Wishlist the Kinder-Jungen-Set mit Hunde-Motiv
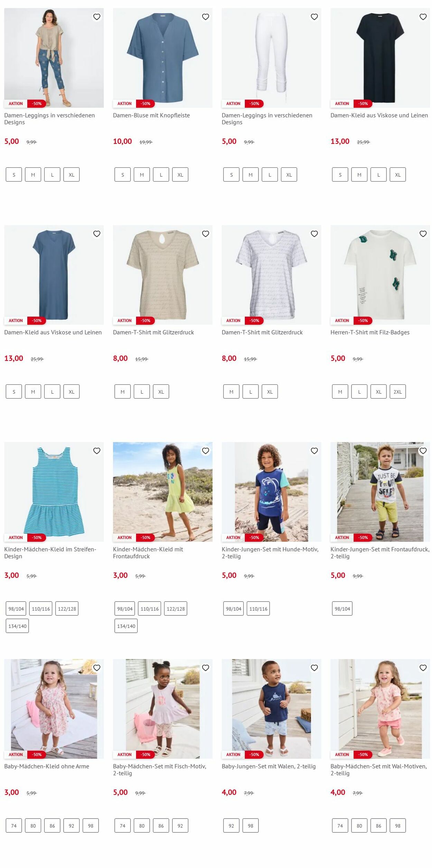The image size is (432, 868). [x=314, y=451]
